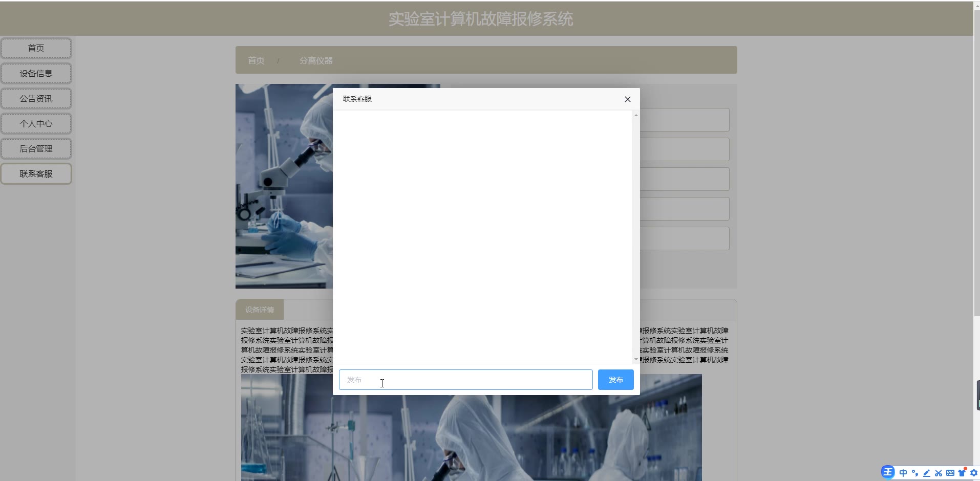
Task: Click the scissors screenshot icon in IME bar
Action: [x=939, y=473]
